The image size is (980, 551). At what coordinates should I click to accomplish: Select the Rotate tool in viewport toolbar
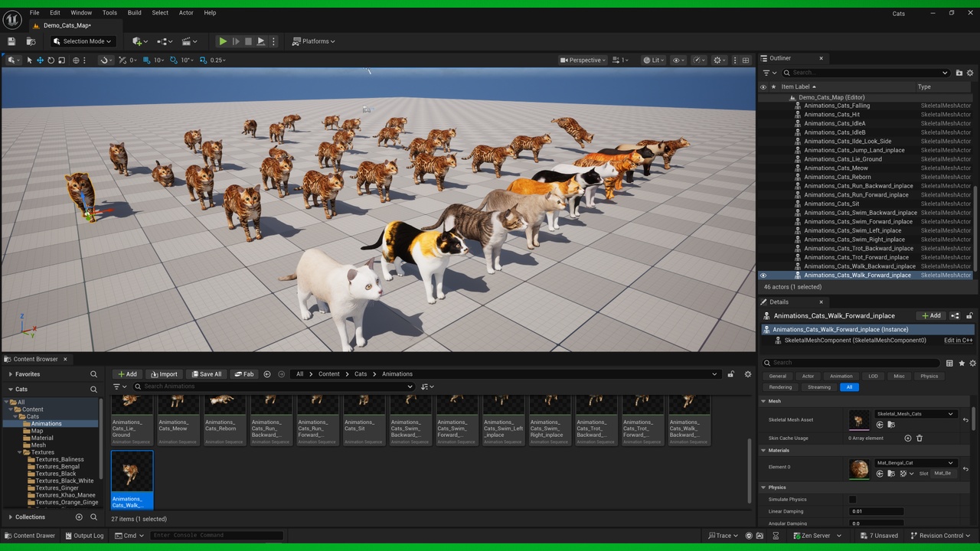(51, 60)
